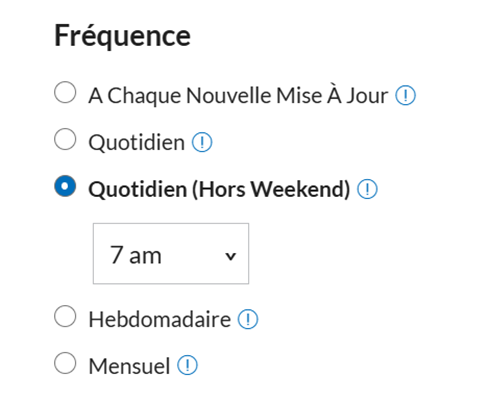The height and width of the screenshot is (401, 489).
Task: Click the 7 am value in the time selector
Action: (x=136, y=255)
